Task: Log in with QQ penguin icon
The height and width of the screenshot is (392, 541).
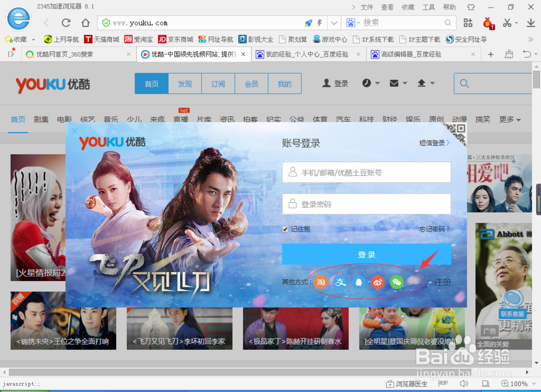Action: [359, 282]
